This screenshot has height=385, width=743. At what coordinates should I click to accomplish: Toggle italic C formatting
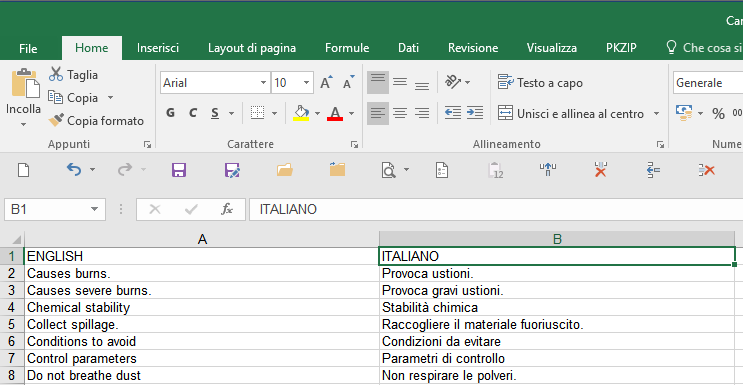coord(193,113)
